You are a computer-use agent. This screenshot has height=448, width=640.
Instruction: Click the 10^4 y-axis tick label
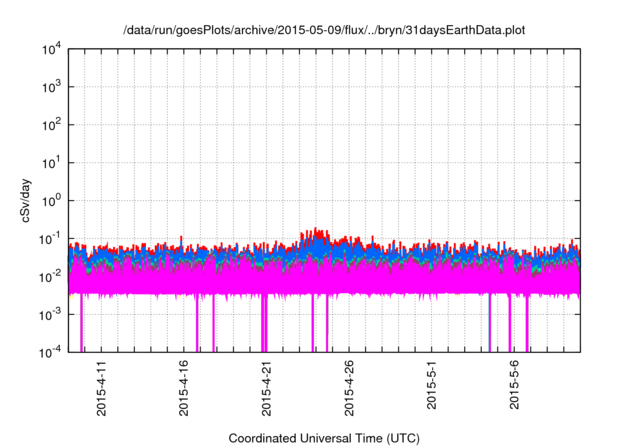(51, 50)
